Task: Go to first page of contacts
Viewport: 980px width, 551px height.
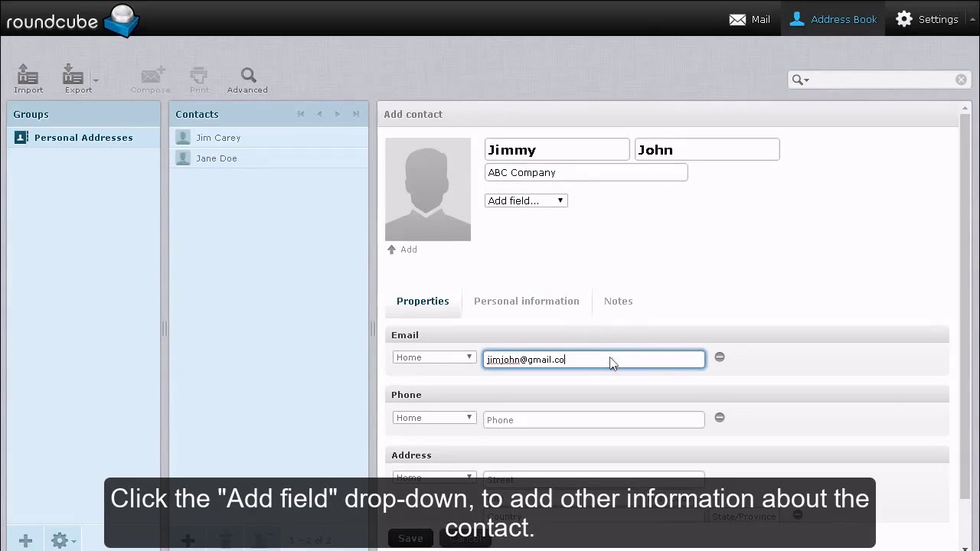Action: point(301,114)
